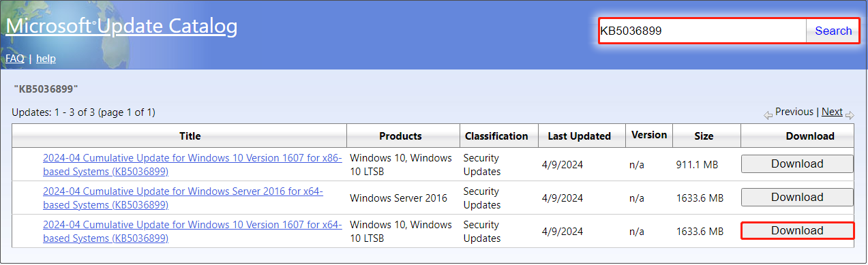
Task: Click the Previous pagination text
Action: (794, 112)
